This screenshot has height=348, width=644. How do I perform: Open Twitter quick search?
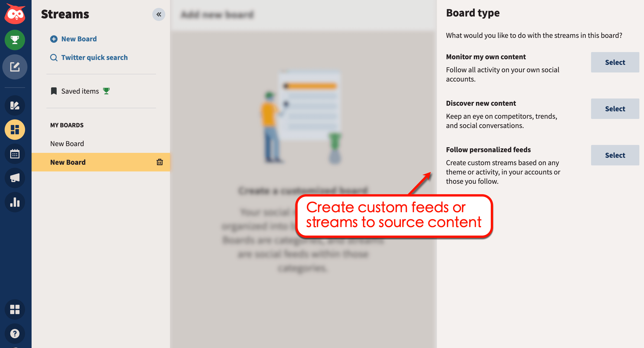tap(94, 57)
